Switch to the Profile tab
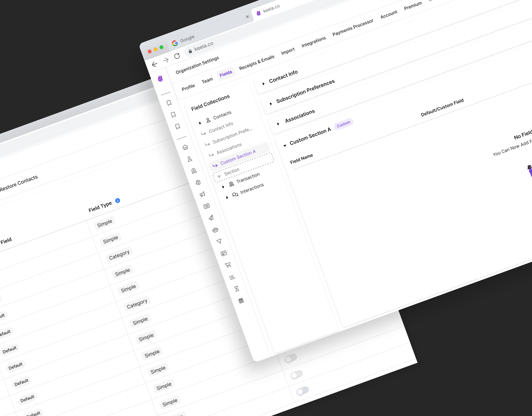 click(188, 87)
